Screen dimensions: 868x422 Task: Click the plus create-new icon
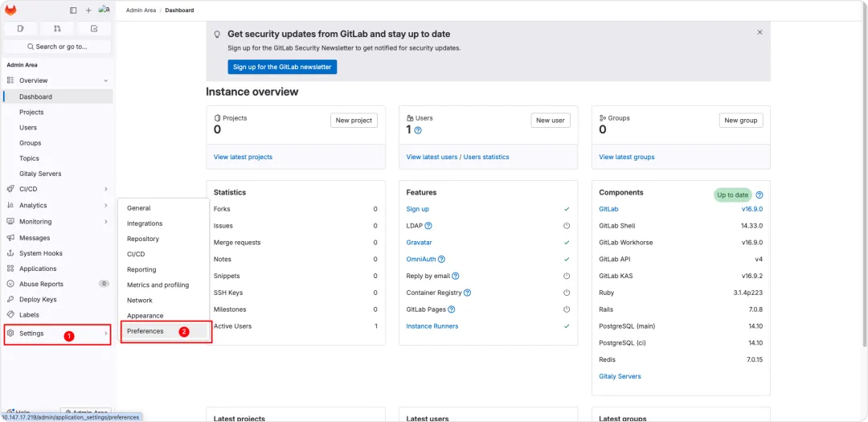click(x=88, y=10)
